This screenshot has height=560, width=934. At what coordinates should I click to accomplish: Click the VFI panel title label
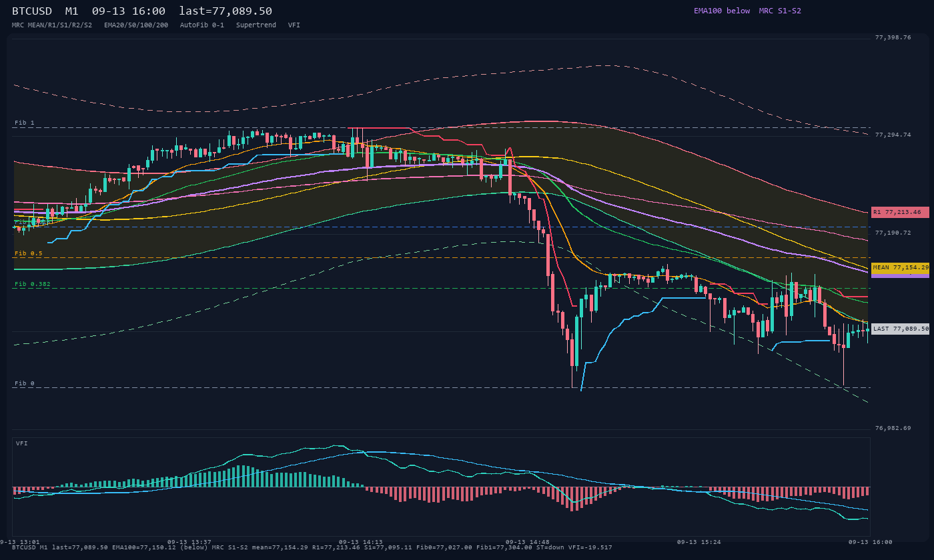click(22, 443)
